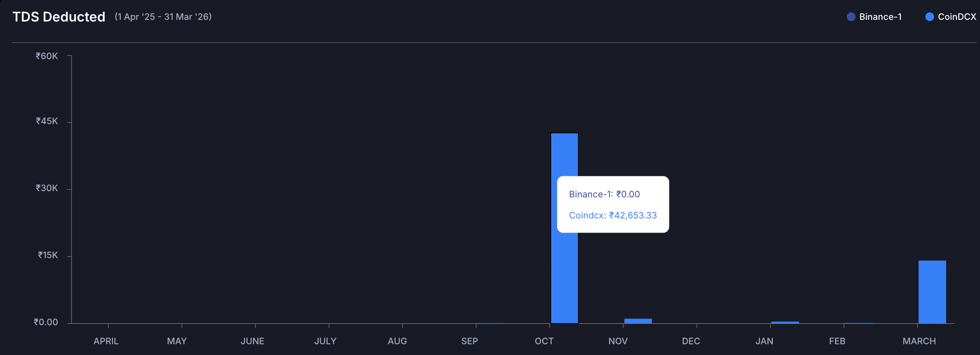This screenshot has height=355, width=980.
Task: Click the FEB axis label
Action: coord(837,341)
